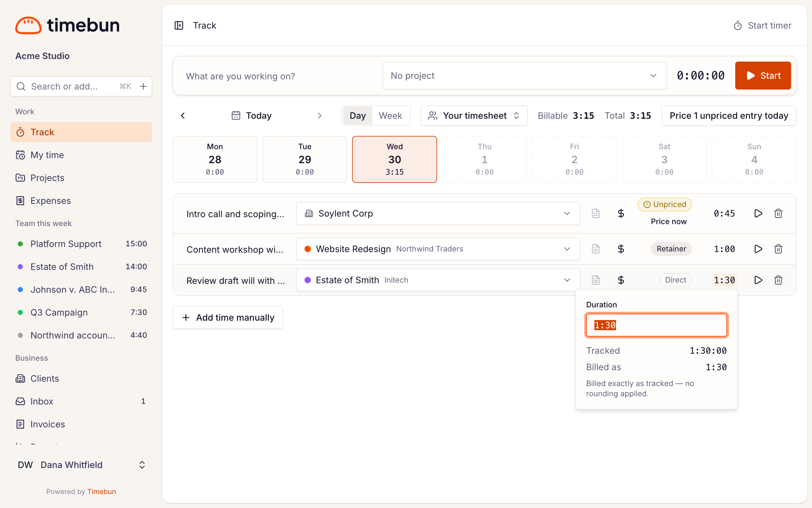Delete the Review draft will entry
The image size is (812, 508).
point(778,280)
